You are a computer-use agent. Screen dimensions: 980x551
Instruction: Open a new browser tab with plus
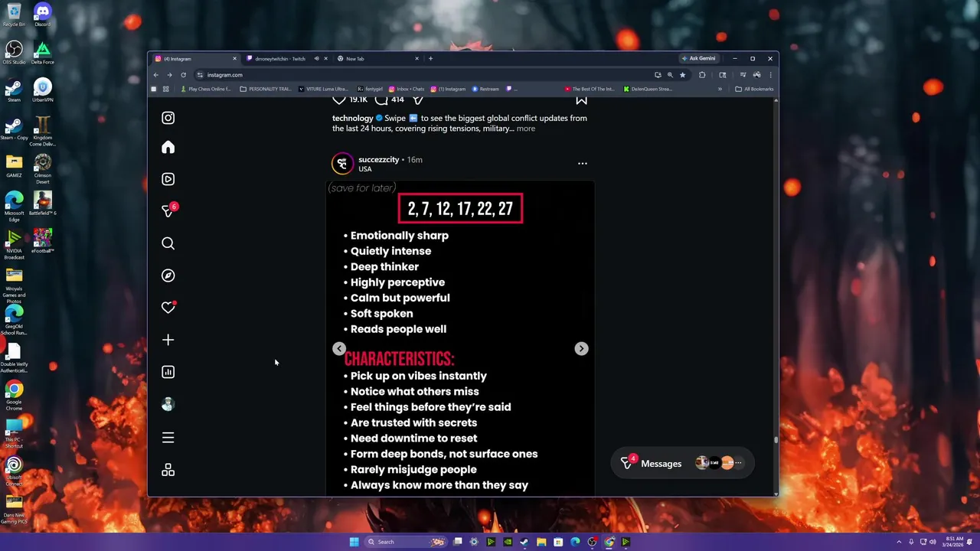[430, 59]
